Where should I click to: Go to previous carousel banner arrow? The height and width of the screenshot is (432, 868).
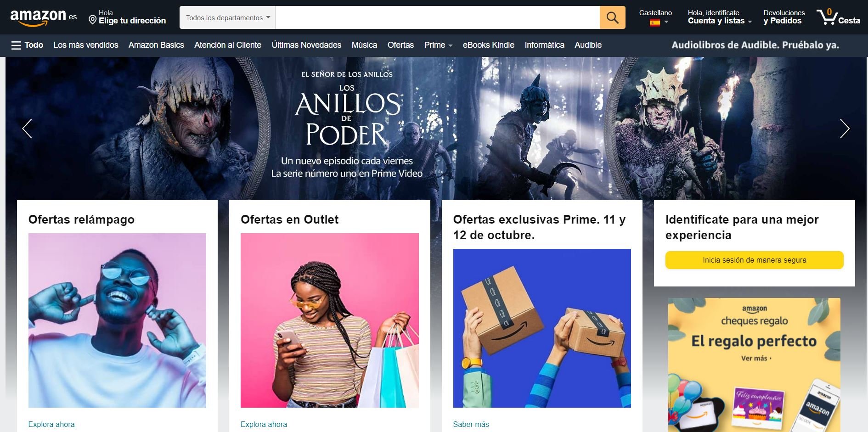[28, 129]
